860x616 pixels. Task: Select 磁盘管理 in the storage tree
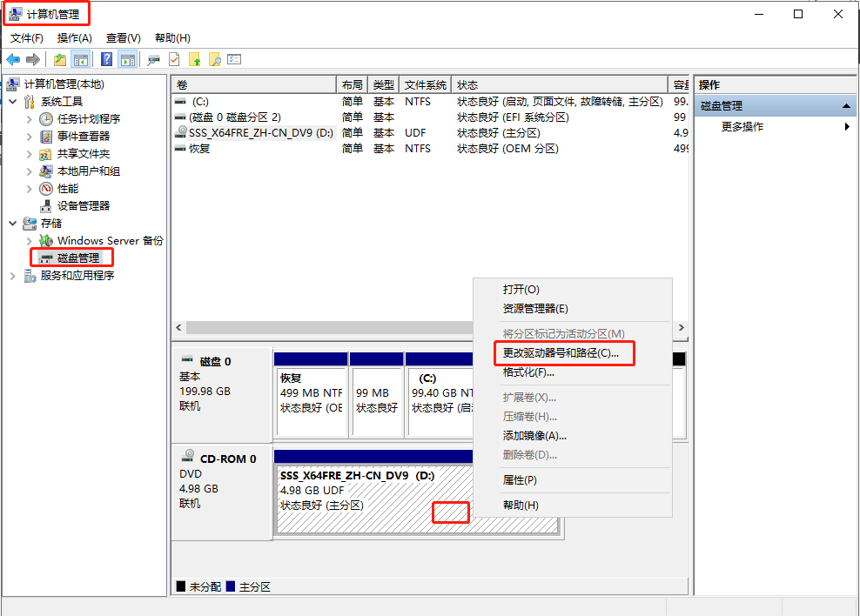coord(78,258)
